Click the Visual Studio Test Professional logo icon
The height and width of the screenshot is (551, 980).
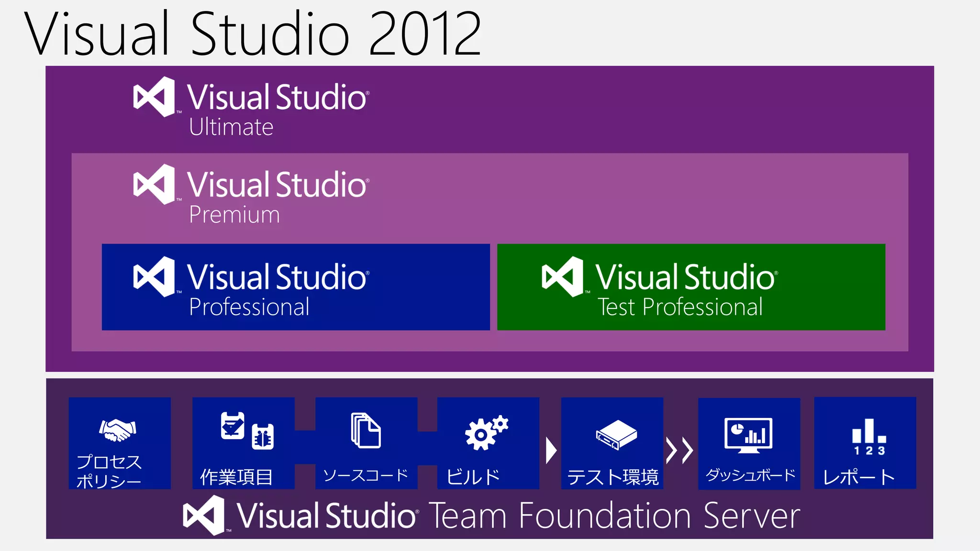pyautogui.click(x=563, y=276)
